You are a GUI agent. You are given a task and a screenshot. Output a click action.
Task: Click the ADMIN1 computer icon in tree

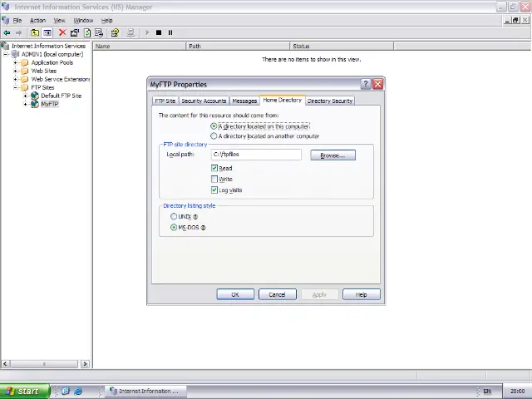[15, 54]
